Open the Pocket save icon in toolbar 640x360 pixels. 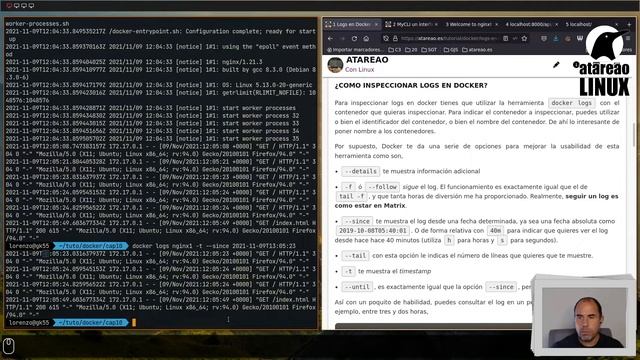544,38
